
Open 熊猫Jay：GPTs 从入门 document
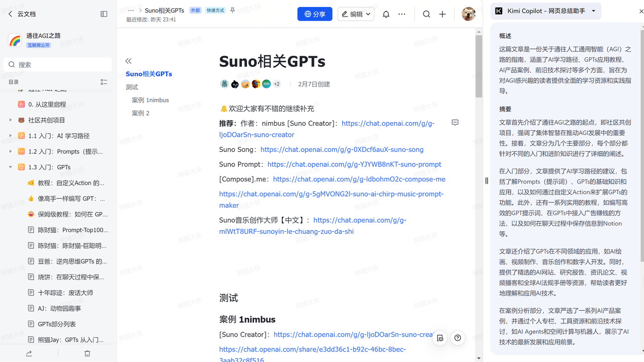pyautogui.click(x=70, y=340)
